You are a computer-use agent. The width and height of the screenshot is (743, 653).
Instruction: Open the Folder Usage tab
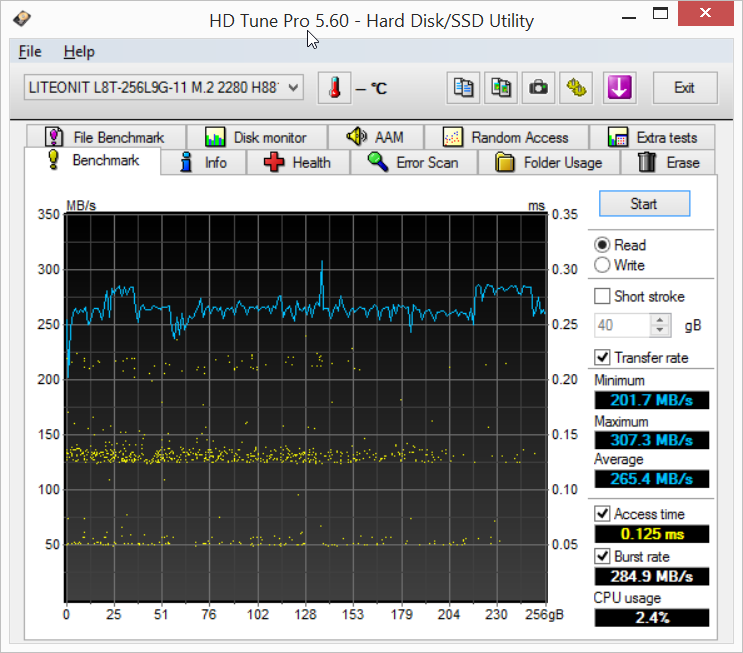click(x=549, y=163)
